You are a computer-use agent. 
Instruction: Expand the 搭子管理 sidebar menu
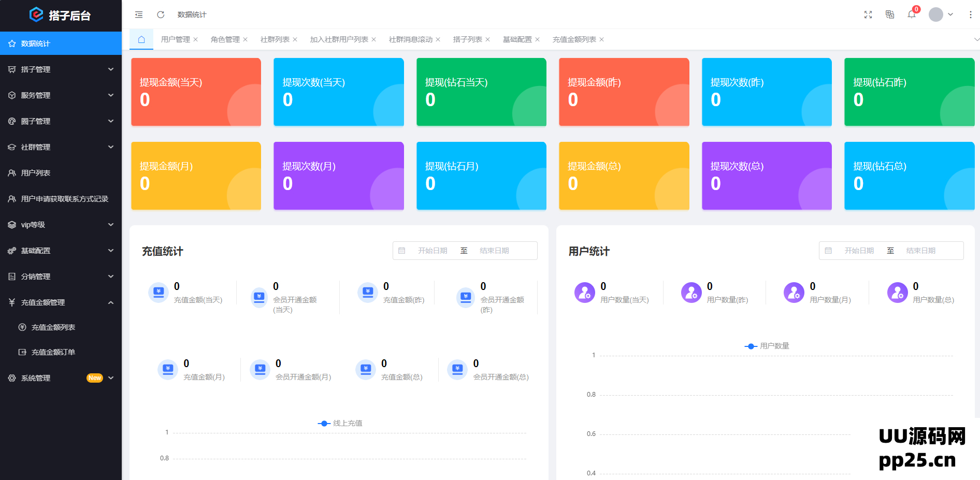coord(61,69)
